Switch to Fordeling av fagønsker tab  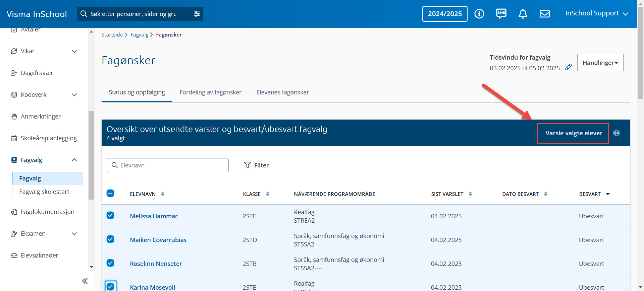click(x=211, y=92)
